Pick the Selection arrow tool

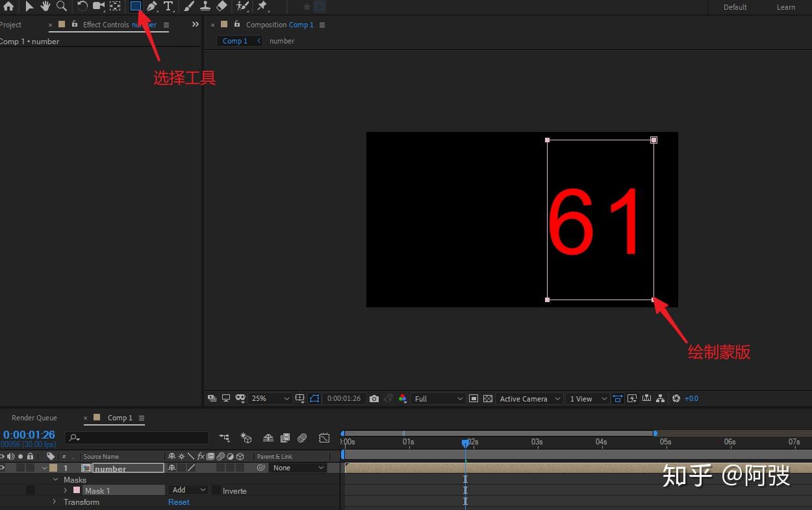tap(29, 6)
